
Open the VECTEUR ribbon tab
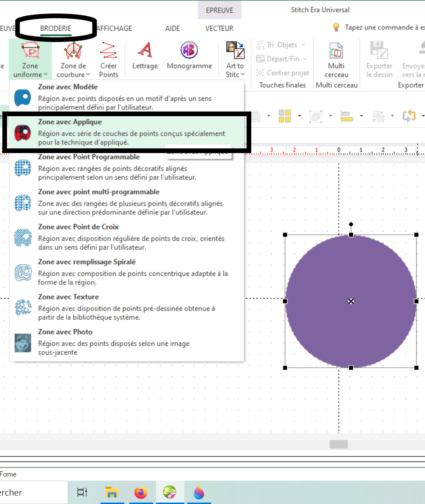coord(220,28)
